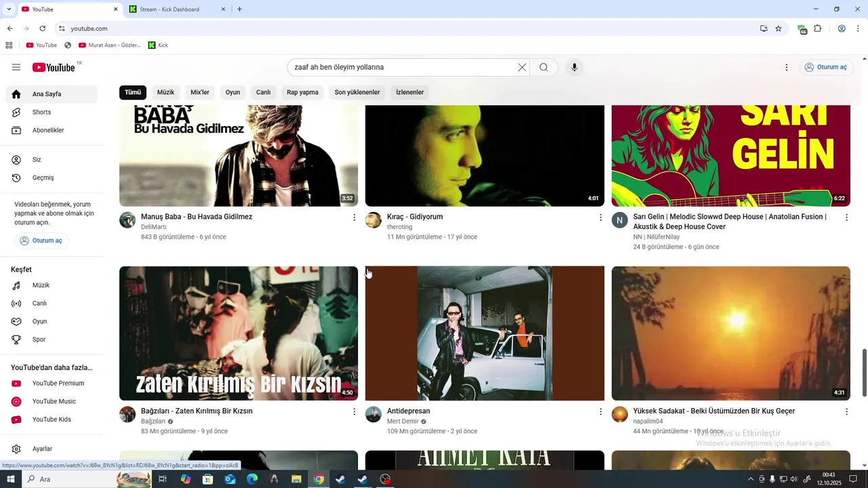This screenshot has width=868, height=488.
Task: Select the Oyun filter chip
Action: click(233, 92)
